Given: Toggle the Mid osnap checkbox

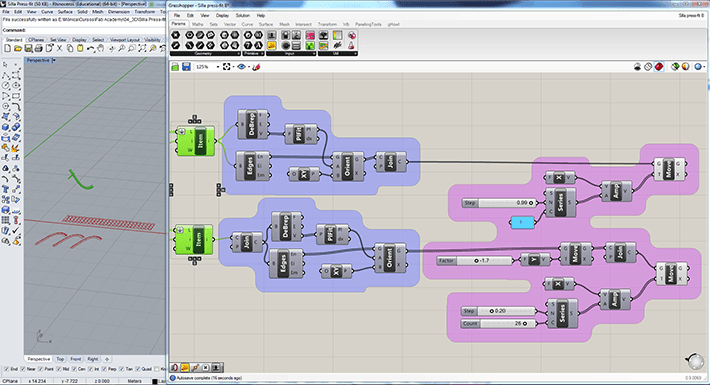Looking at the screenshot, I should pos(58,369).
